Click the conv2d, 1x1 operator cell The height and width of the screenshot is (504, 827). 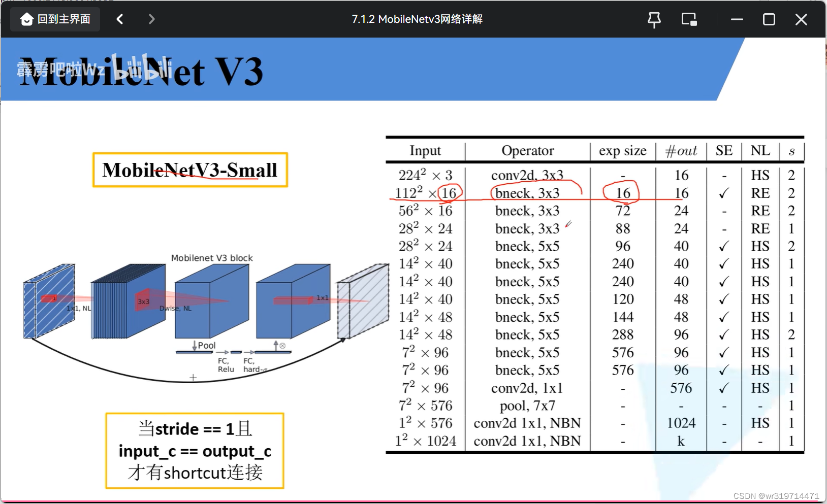click(527, 388)
